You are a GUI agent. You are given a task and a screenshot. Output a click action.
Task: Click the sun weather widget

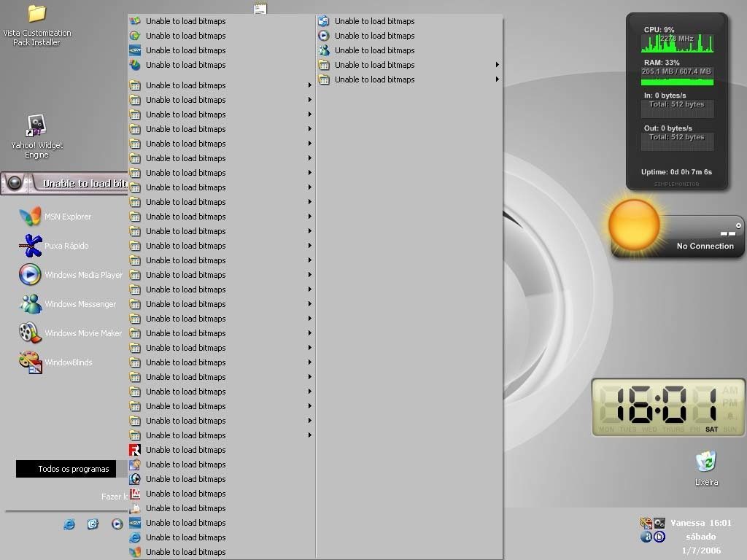(x=634, y=225)
